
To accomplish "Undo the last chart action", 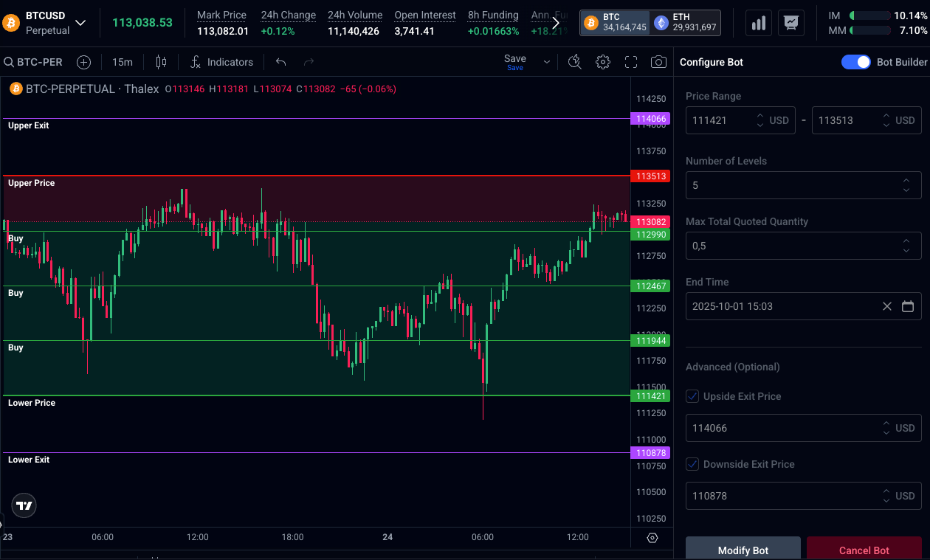I will (280, 62).
